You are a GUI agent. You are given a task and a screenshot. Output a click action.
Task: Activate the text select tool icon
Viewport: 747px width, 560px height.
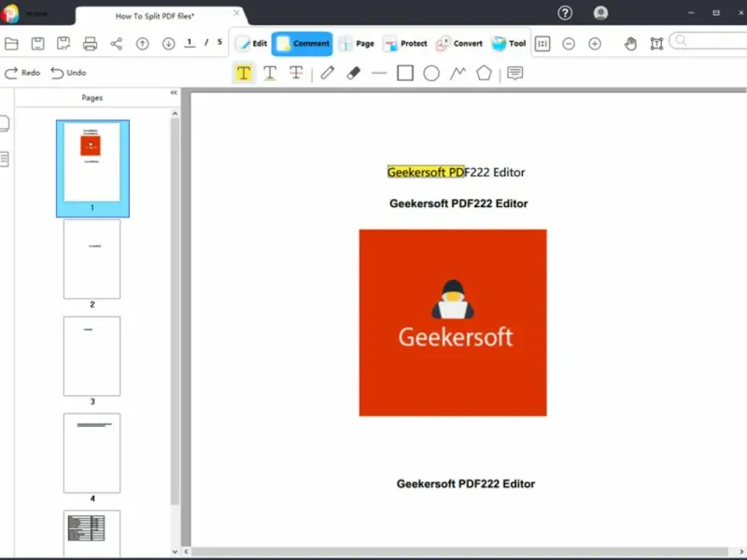[x=656, y=44]
